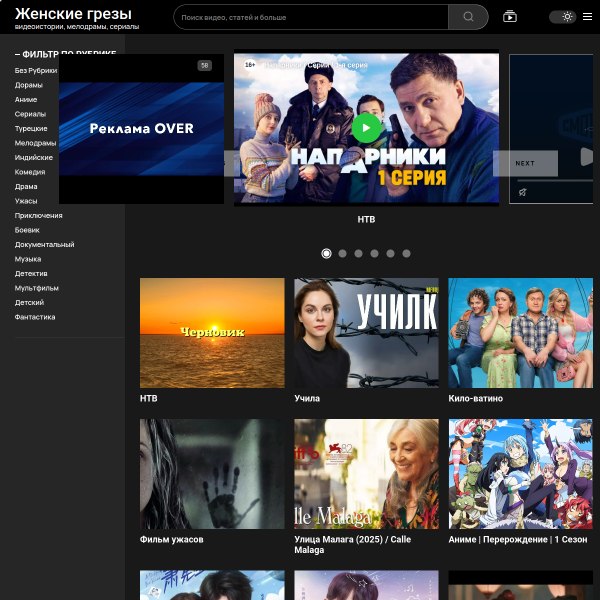Click the Кило-ватино video title
600x600 pixels.
(476, 399)
